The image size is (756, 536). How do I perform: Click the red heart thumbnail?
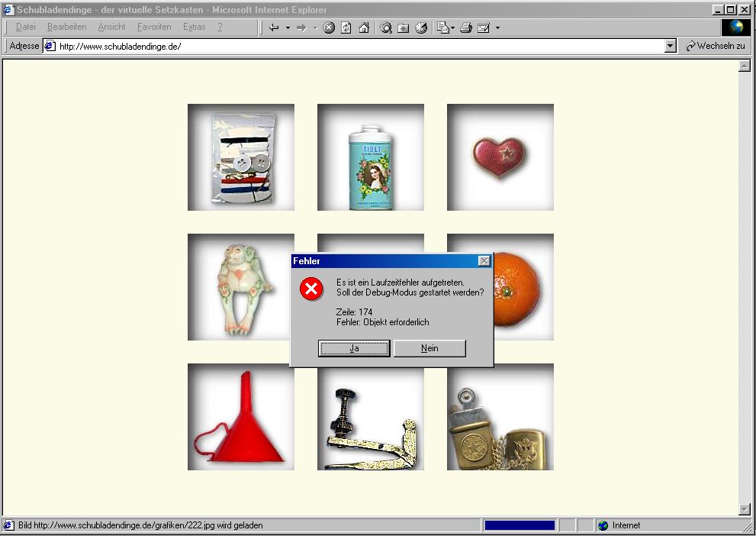(x=500, y=157)
